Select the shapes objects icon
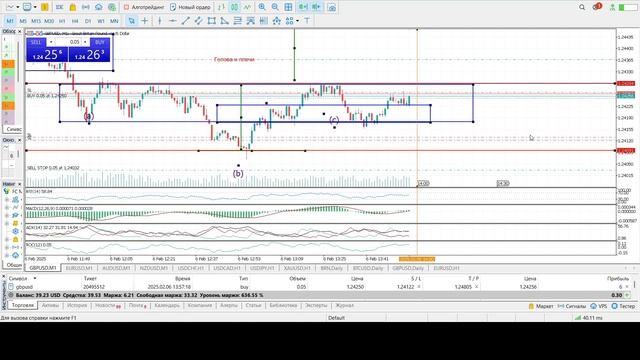Viewport: 640px width, 360px height. pyautogui.click(x=289, y=20)
